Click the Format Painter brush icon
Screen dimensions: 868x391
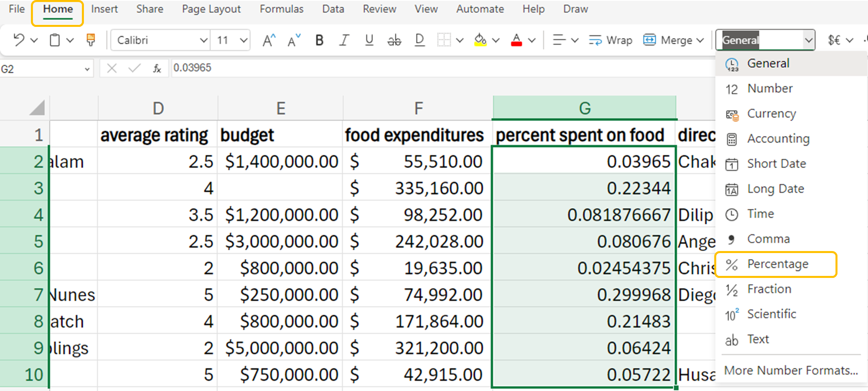pyautogui.click(x=91, y=40)
